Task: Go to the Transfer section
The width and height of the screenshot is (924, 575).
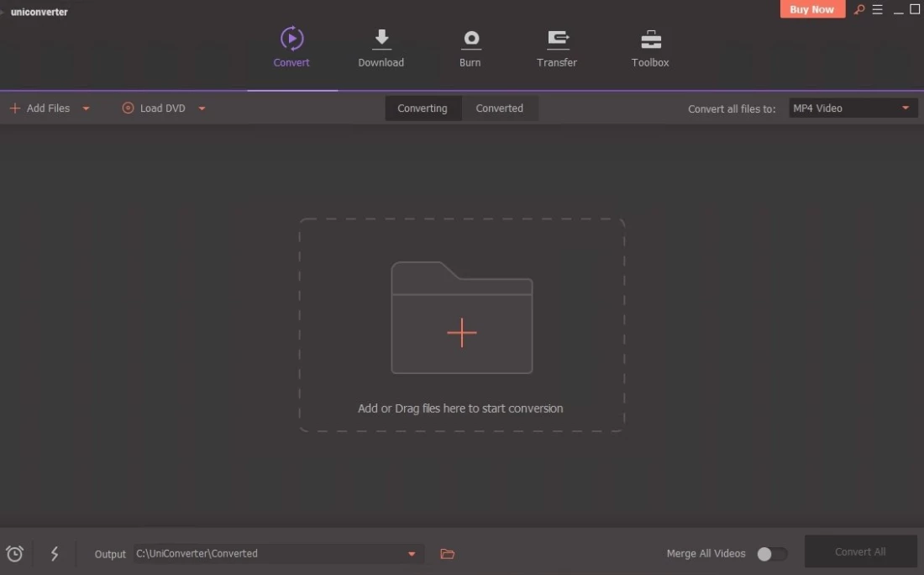Action: 557,40
